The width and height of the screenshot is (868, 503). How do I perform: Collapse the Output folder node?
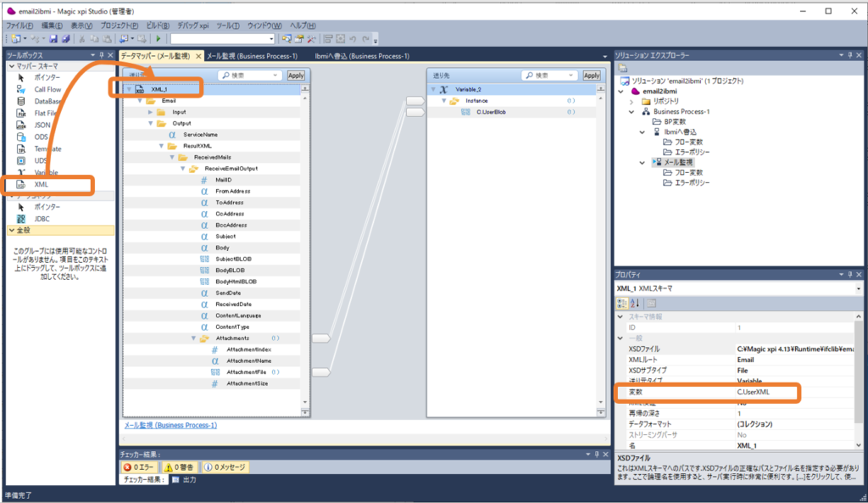click(151, 124)
